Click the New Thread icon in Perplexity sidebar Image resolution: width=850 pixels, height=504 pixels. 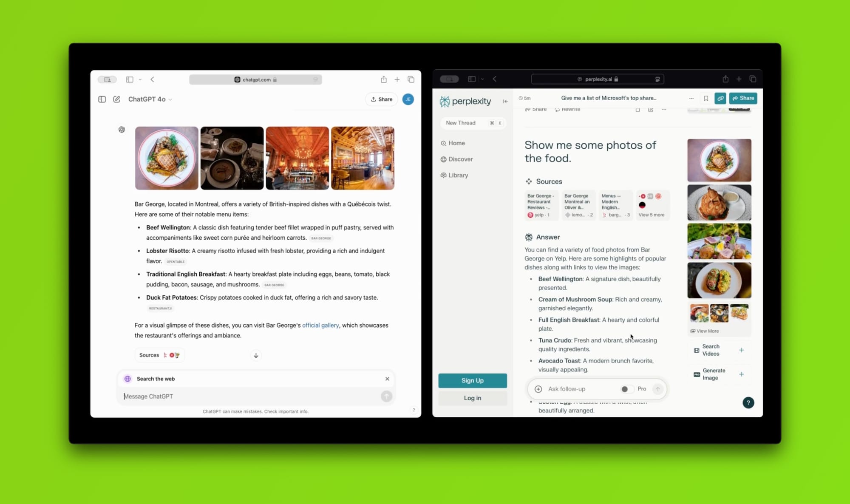pyautogui.click(x=472, y=123)
